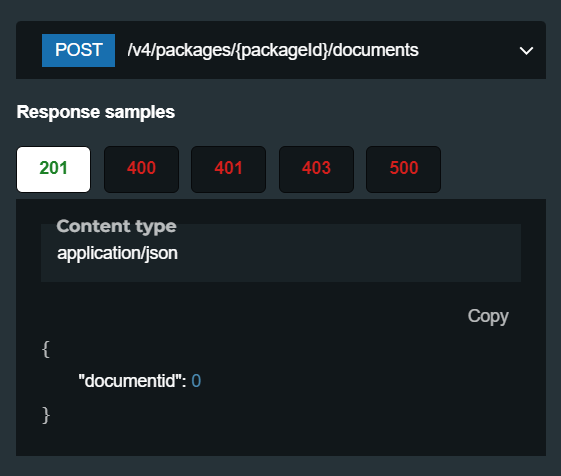Viewport: 561px width, 476px height.
Task: Click the {packageId} parameter in the path
Action: (x=282, y=50)
